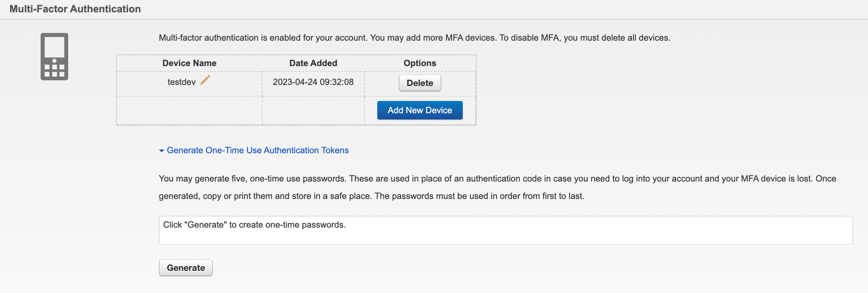Collapse the Generate One-Time Use Authentication Tokens section

coord(254,150)
